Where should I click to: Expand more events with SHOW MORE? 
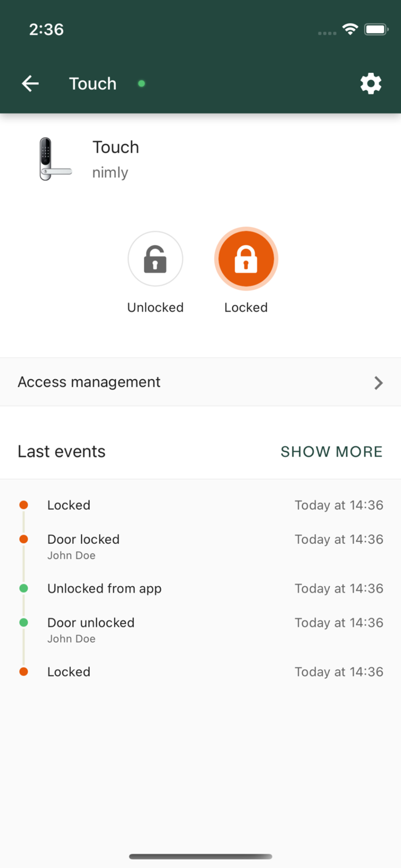point(332,451)
